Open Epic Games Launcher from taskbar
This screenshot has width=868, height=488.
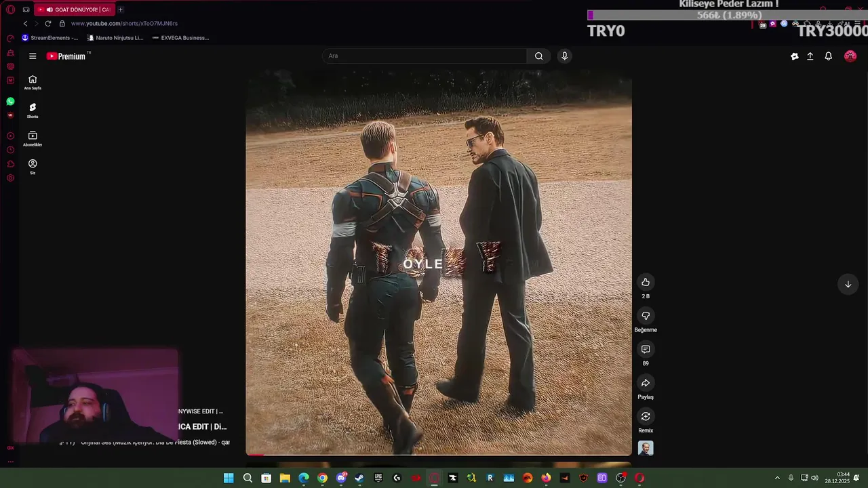click(x=378, y=478)
